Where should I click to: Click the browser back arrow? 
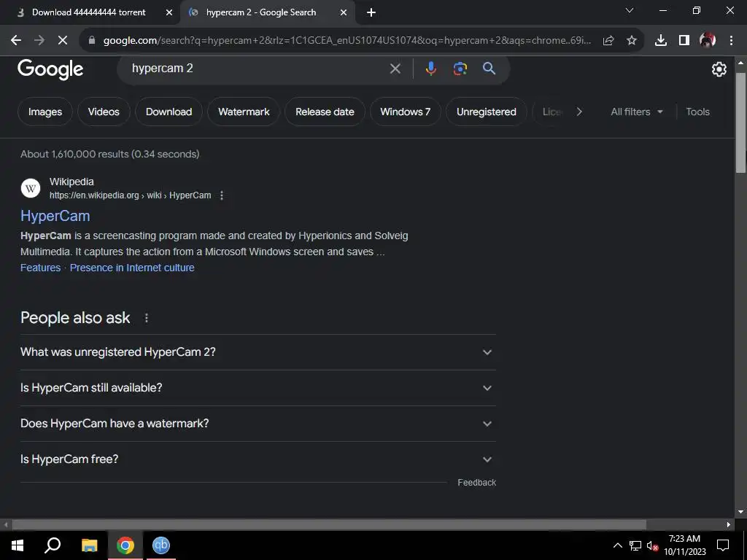(16, 41)
